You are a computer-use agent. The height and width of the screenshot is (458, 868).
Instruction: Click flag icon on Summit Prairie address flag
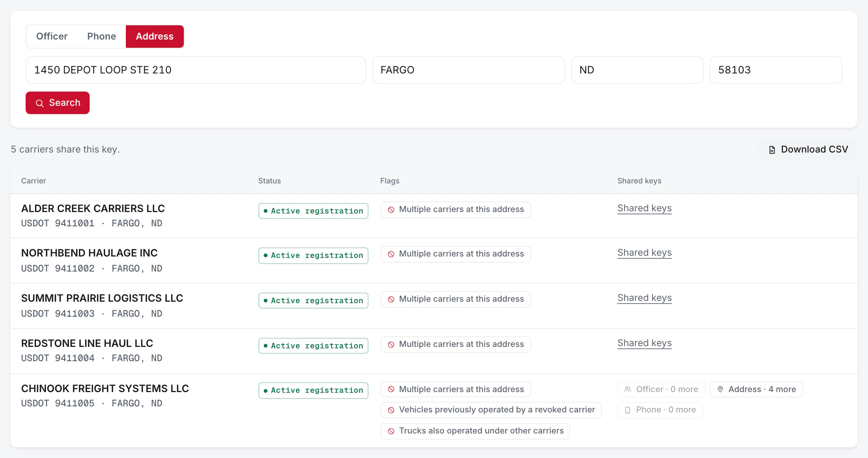pyautogui.click(x=391, y=299)
